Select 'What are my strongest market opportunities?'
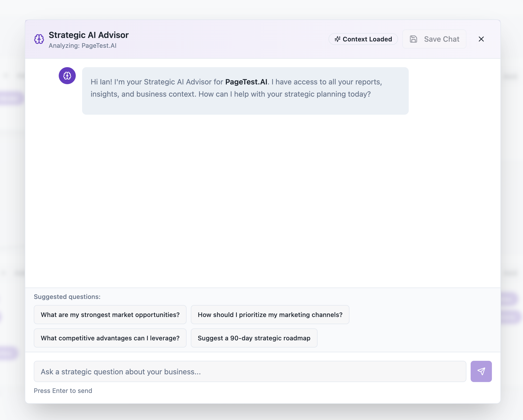The image size is (523, 420). point(110,315)
